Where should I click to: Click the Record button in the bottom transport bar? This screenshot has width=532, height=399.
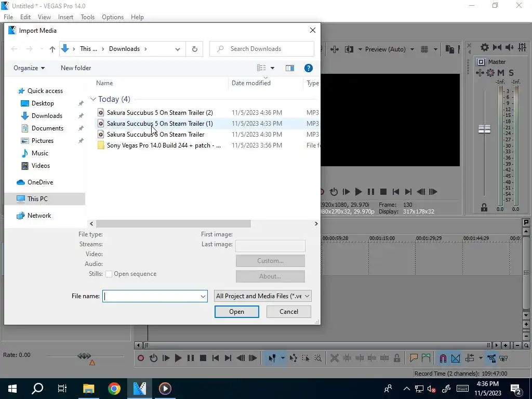point(141,358)
